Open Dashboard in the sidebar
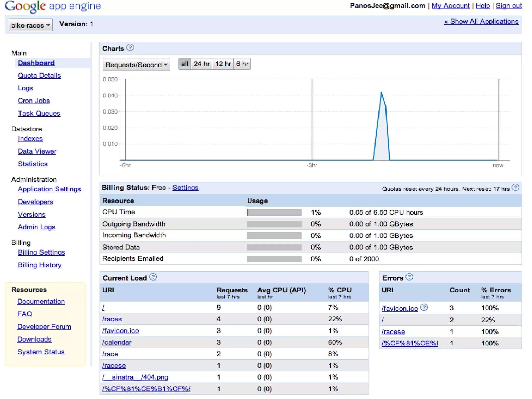Image resolution: width=532 pixels, height=399 pixels. tap(36, 63)
